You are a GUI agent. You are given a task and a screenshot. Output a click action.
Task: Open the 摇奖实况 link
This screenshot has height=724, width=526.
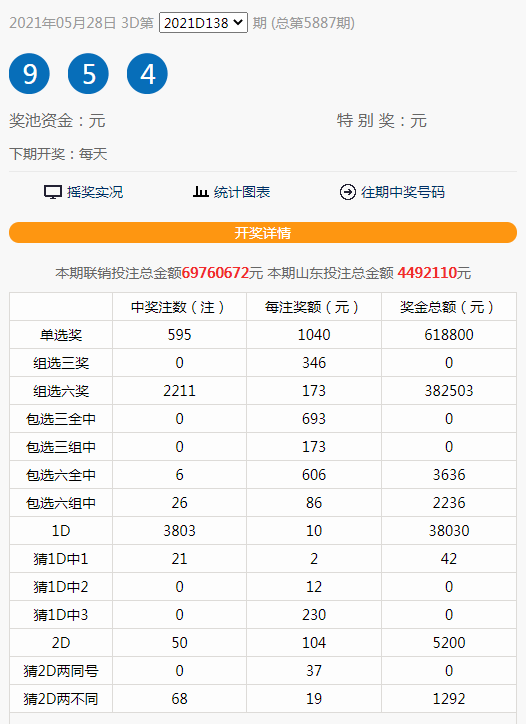tap(95, 192)
